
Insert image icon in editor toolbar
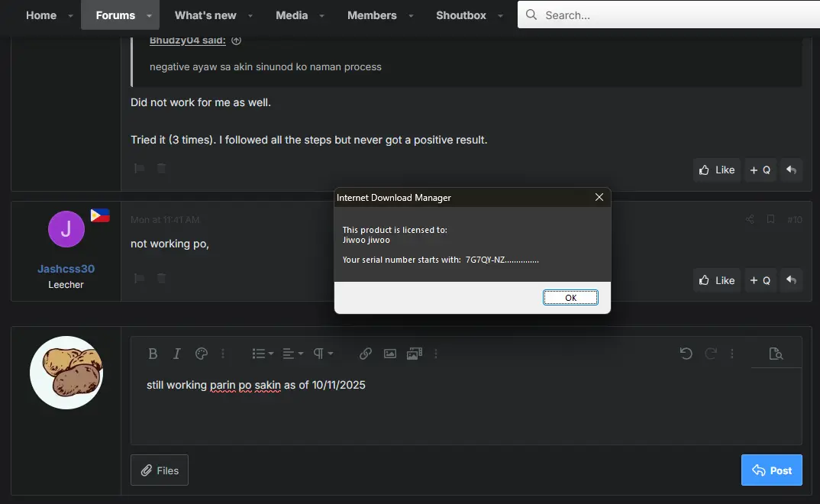[390, 354]
